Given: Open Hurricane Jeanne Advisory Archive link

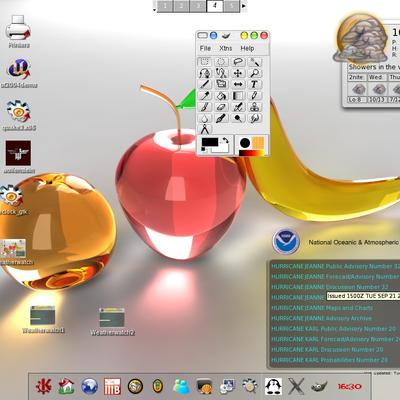Looking at the screenshot, I should (321, 318).
